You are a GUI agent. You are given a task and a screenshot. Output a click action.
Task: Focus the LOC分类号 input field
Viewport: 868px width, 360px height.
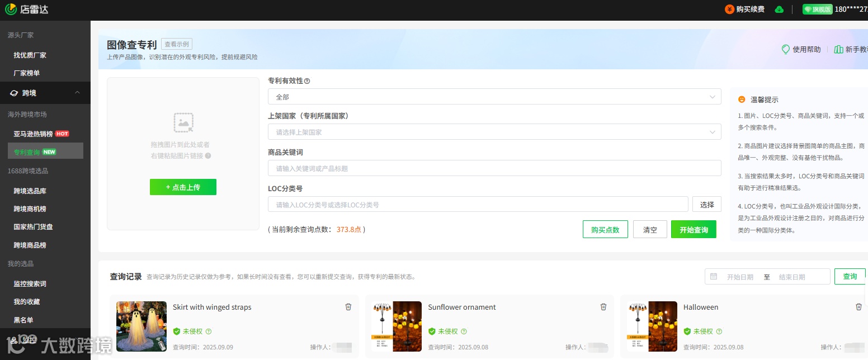pyautogui.click(x=478, y=205)
